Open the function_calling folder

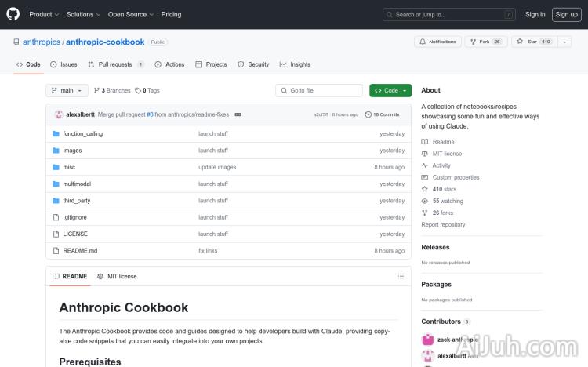coord(82,134)
